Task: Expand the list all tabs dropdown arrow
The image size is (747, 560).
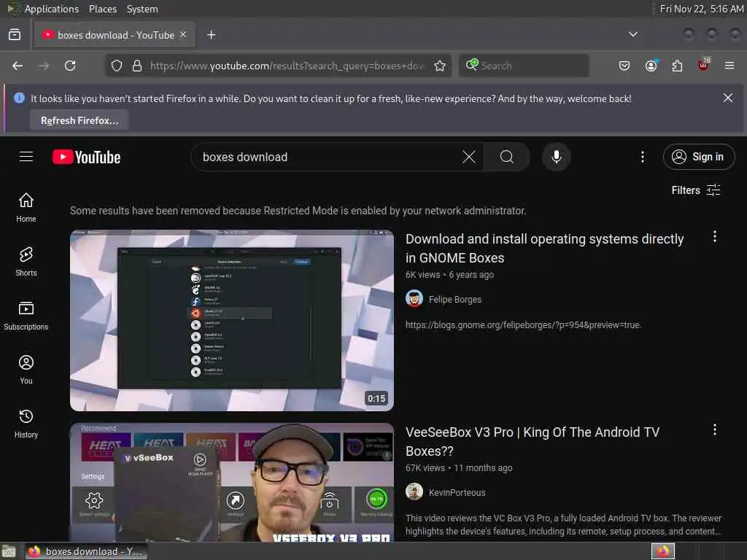Action: tap(633, 34)
